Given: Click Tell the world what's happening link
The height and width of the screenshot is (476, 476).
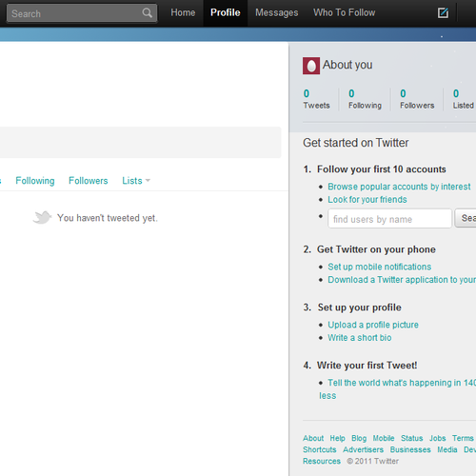Looking at the screenshot, I should click(402, 383).
